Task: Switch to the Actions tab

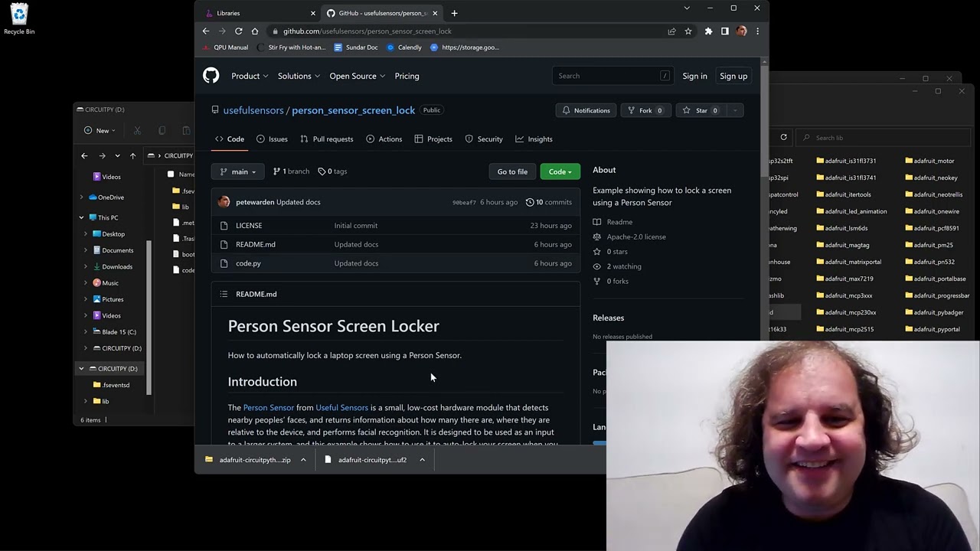Action: pos(384,139)
